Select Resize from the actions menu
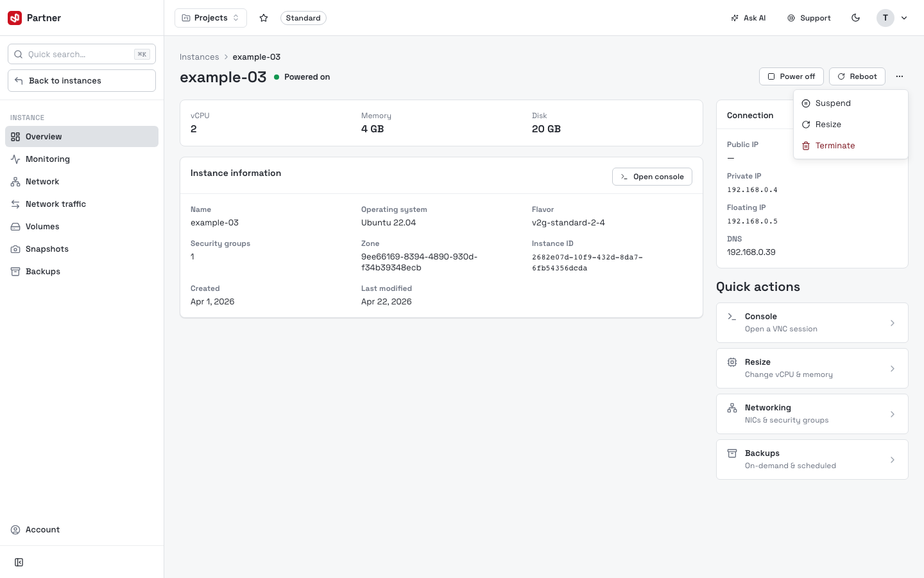Image resolution: width=924 pixels, height=578 pixels. 851,125
